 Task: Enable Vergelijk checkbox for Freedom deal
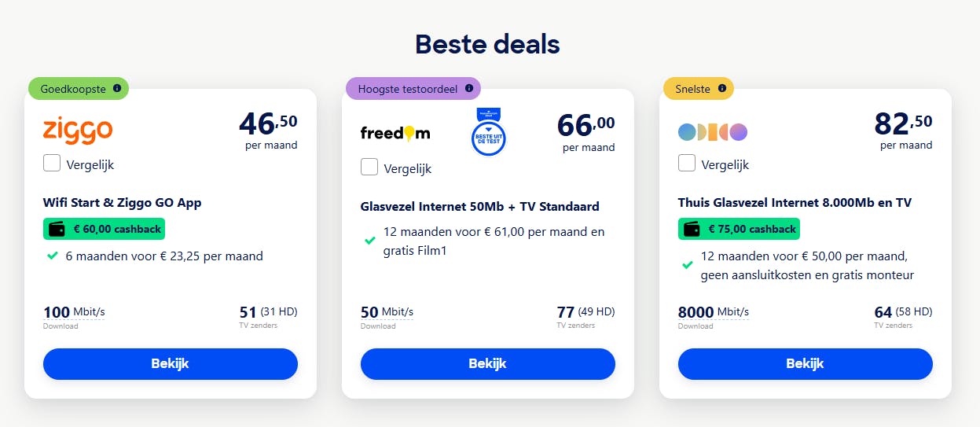point(369,167)
